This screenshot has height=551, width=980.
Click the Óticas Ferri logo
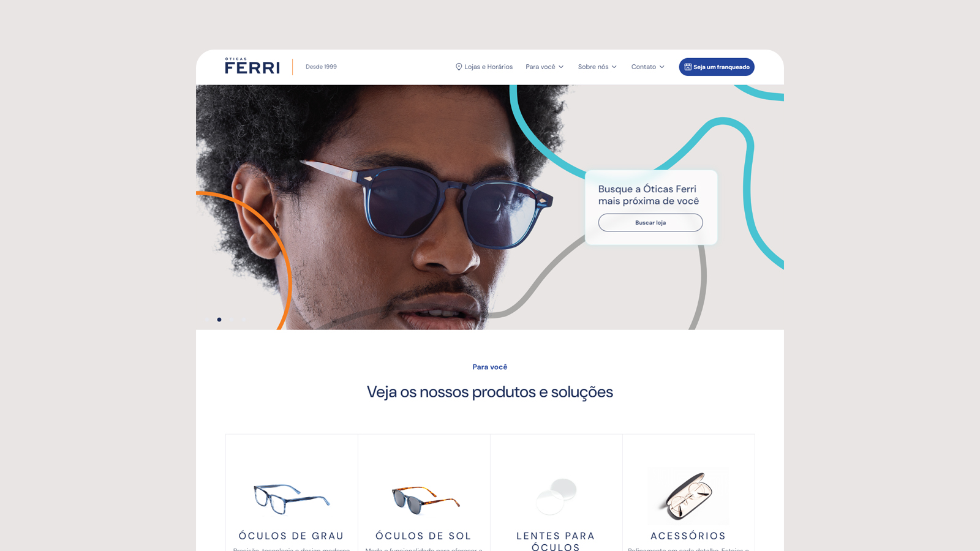(x=252, y=66)
